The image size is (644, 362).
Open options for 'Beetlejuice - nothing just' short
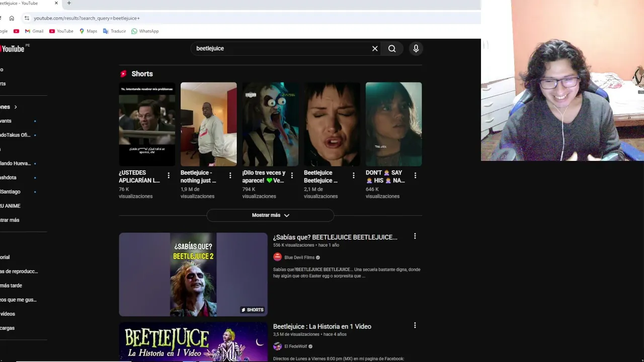coord(230,175)
